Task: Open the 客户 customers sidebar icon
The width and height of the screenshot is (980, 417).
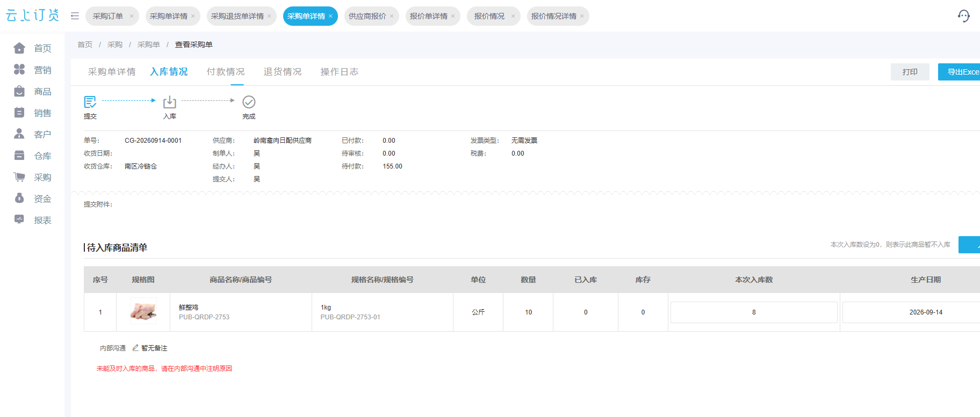Action: (19, 134)
